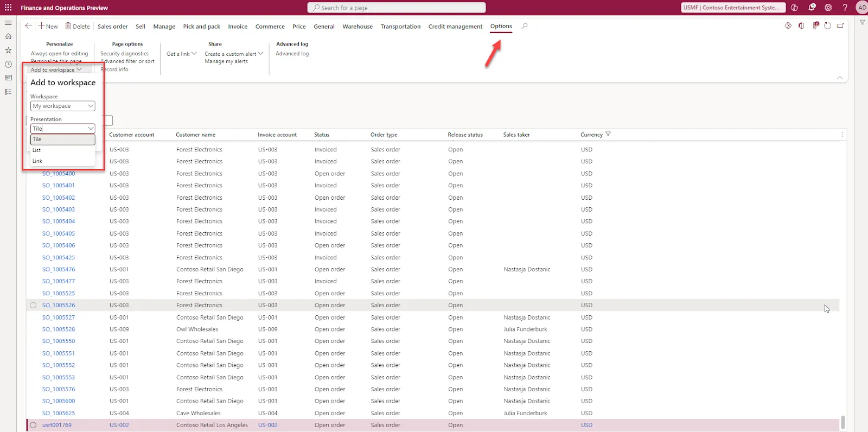The width and height of the screenshot is (868, 432).
Task: Open the filter pane funnel icon
Action: (x=862, y=22)
